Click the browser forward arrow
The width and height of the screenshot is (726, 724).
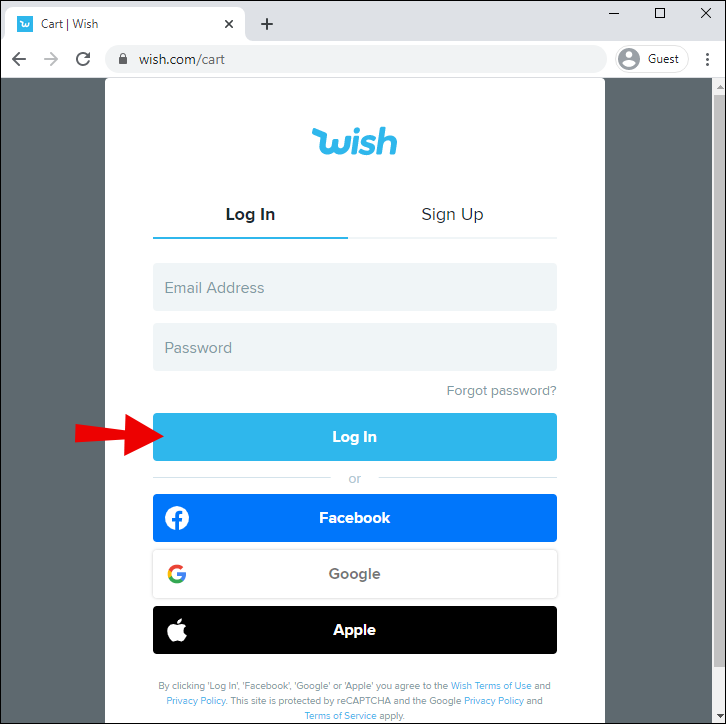(x=51, y=59)
